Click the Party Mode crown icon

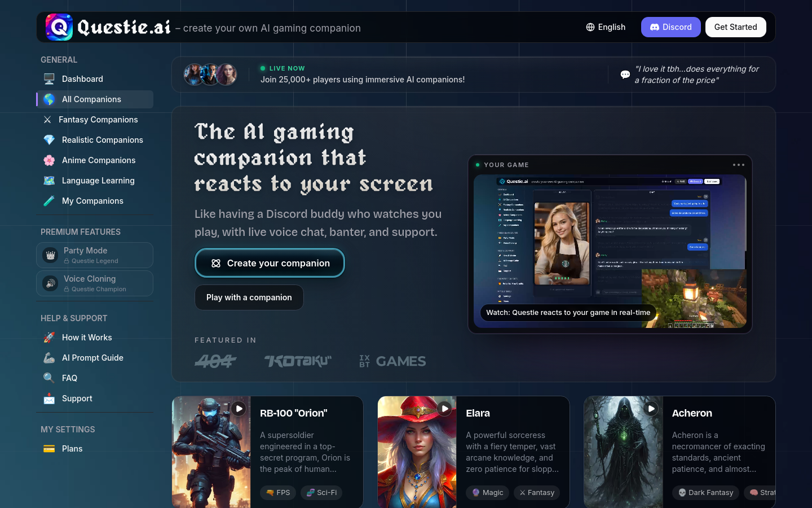click(50, 255)
